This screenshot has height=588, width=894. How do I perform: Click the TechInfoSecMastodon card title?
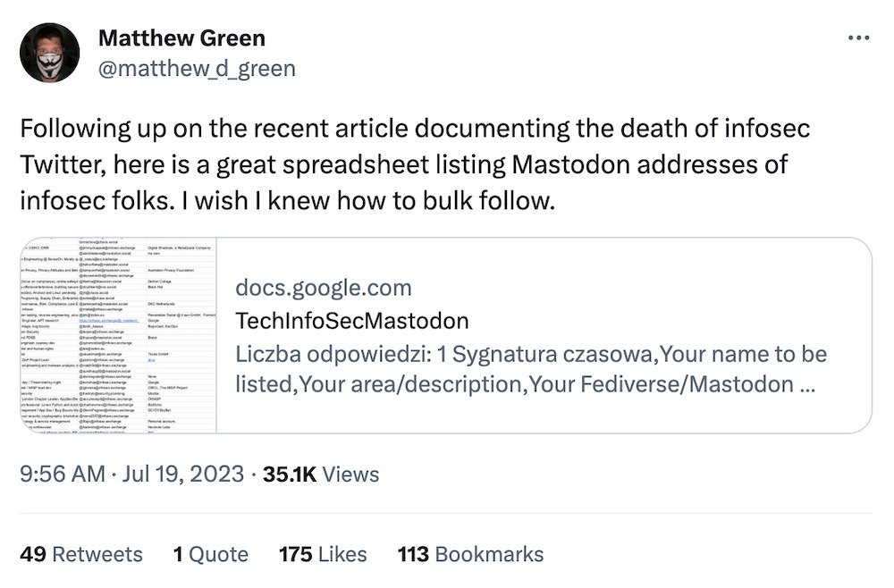[x=352, y=321]
